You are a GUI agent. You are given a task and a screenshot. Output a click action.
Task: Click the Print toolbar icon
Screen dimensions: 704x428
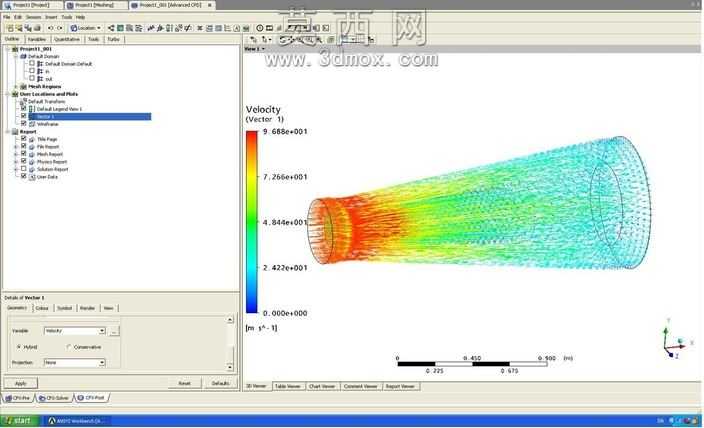coord(37,28)
